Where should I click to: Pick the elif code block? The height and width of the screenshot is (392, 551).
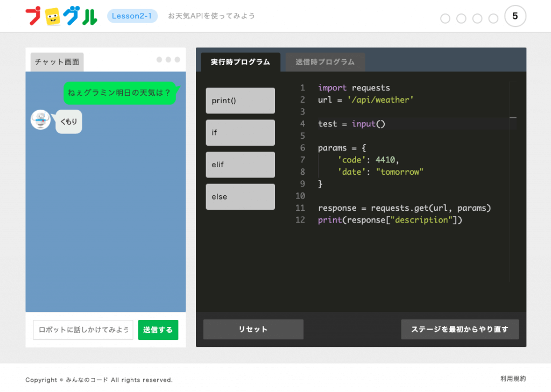(241, 165)
